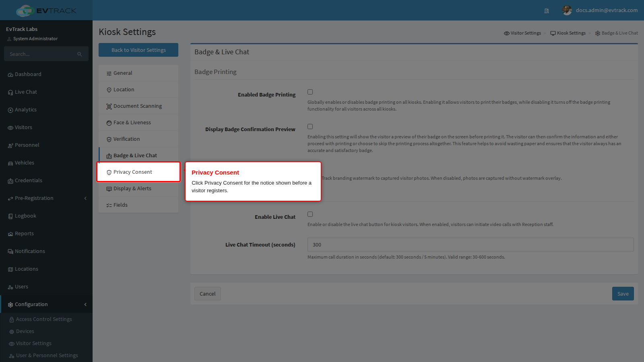Viewport: 644px width, 362px height.
Task: Click Back to Visitor Settings button
Action: pyautogui.click(x=138, y=50)
